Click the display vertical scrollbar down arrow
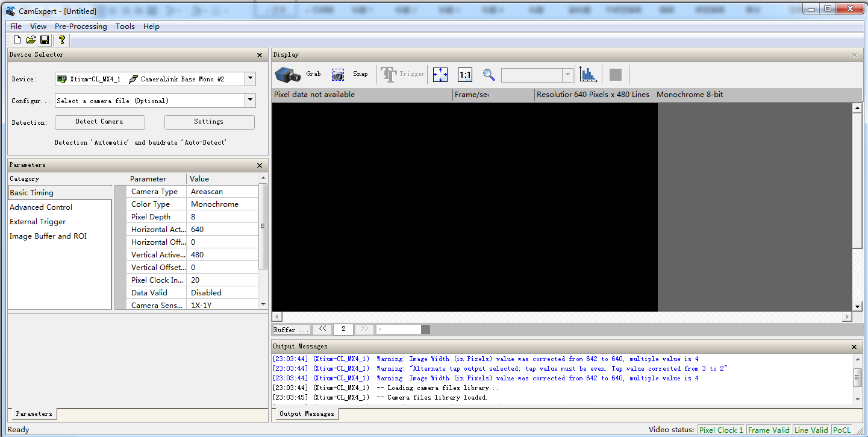This screenshot has height=437, width=868. pos(857,307)
